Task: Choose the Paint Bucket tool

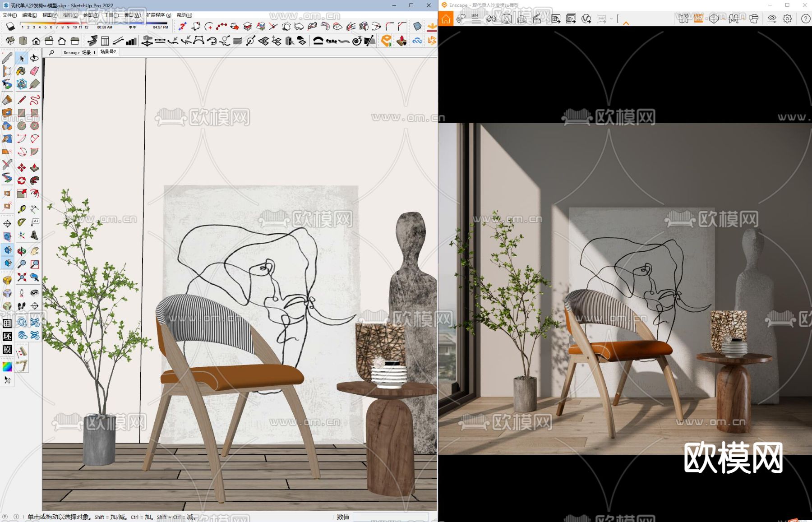Action: (x=21, y=71)
